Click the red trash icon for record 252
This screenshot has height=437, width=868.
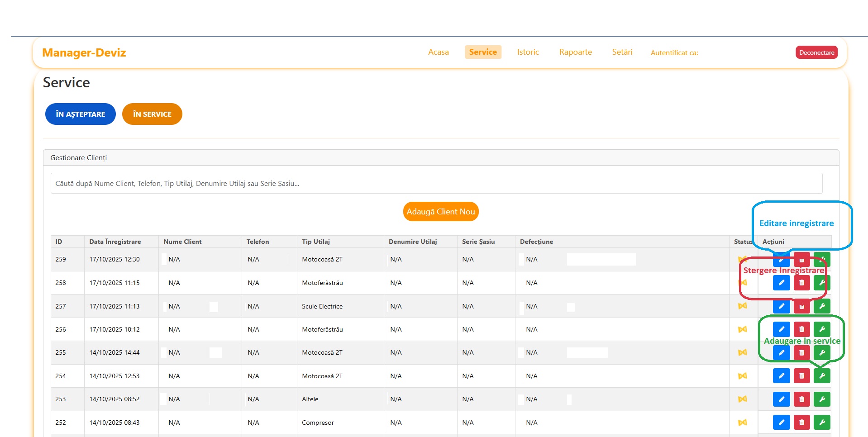click(x=801, y=422)
